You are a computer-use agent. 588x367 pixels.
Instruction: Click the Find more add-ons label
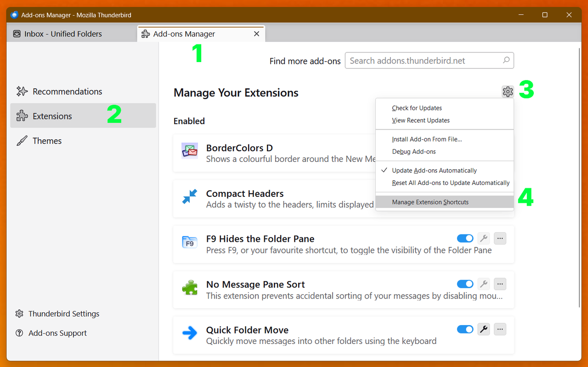click(305, 61)
